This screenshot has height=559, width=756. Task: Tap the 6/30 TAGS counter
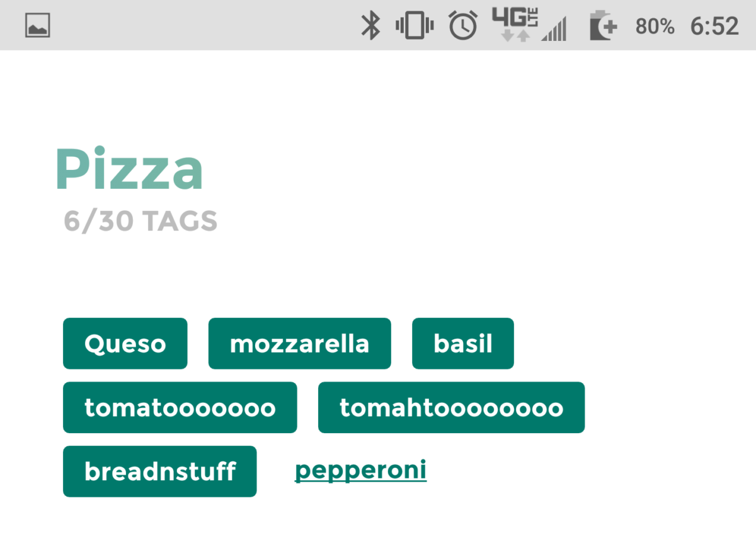point(140,222)
